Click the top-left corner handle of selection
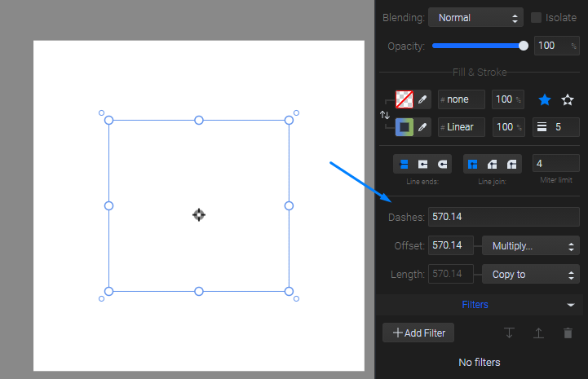 [108, 121]
